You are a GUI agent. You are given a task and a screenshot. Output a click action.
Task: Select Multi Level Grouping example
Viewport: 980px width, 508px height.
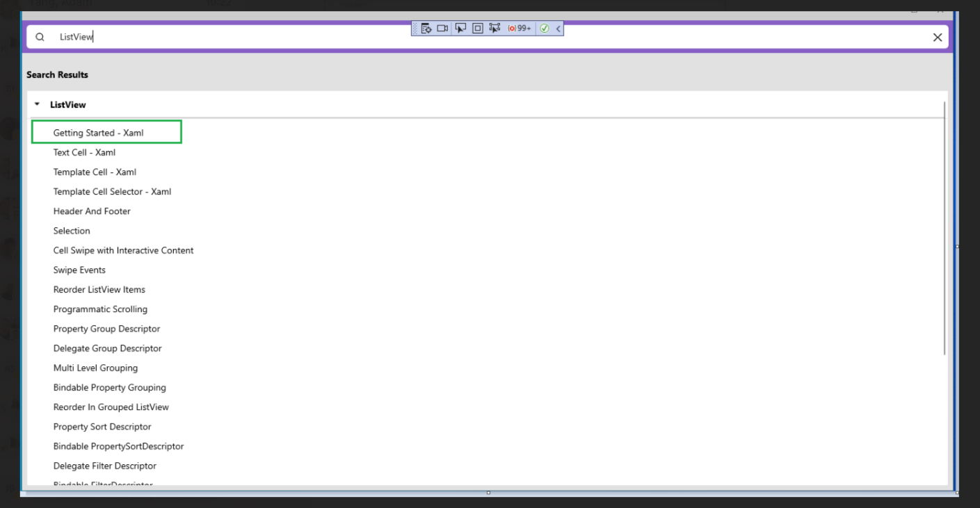pos(95,368)
